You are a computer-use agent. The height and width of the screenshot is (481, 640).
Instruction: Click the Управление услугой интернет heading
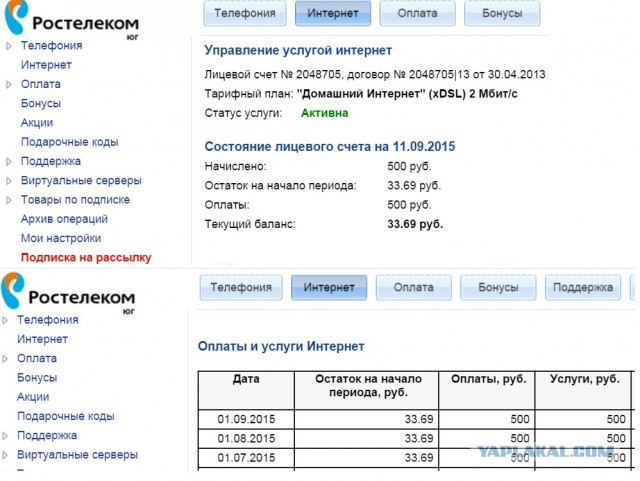(x=298, y=51)
